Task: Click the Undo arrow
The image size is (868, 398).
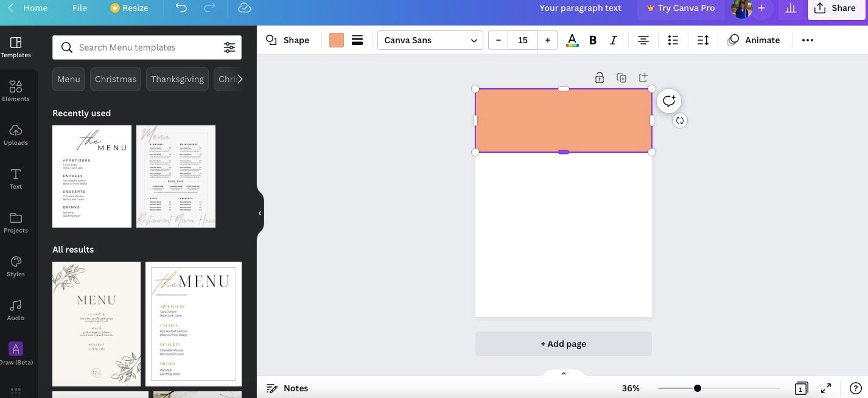Action: [x=181, y=8]
